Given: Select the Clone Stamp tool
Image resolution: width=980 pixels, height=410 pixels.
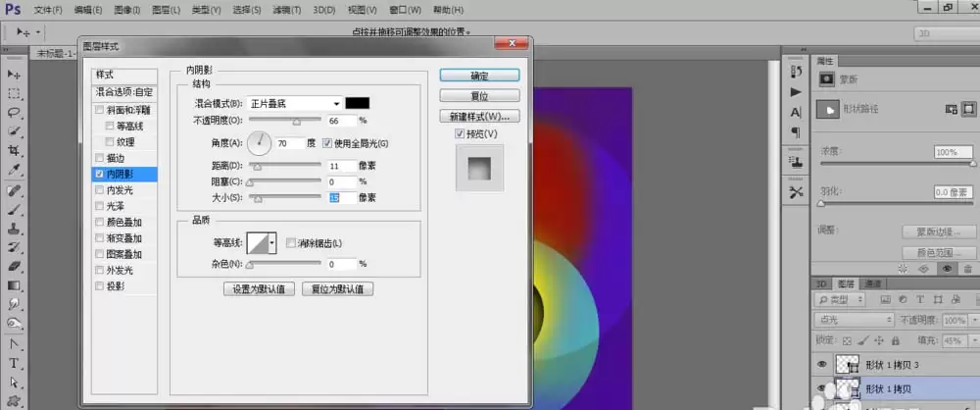Looking at the screenshot, I should click(14, 229).
